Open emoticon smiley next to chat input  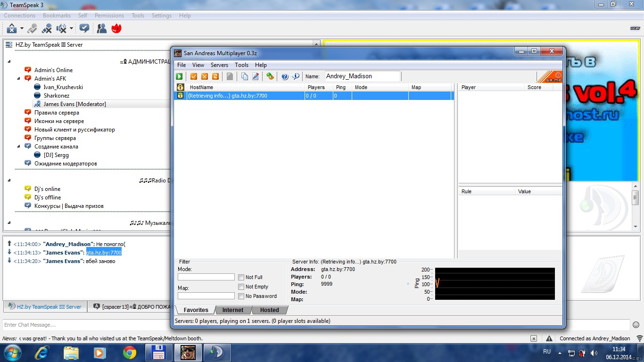coord(636,325)
